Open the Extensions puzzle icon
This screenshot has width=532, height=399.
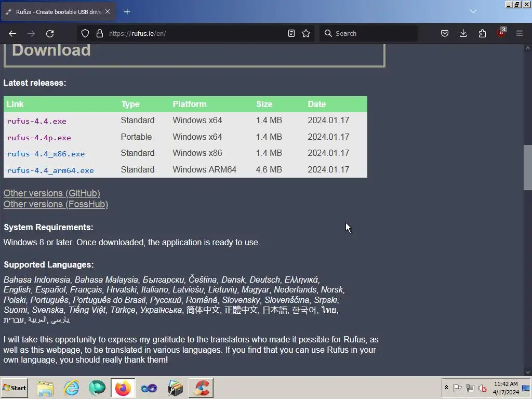click(482, 33)
